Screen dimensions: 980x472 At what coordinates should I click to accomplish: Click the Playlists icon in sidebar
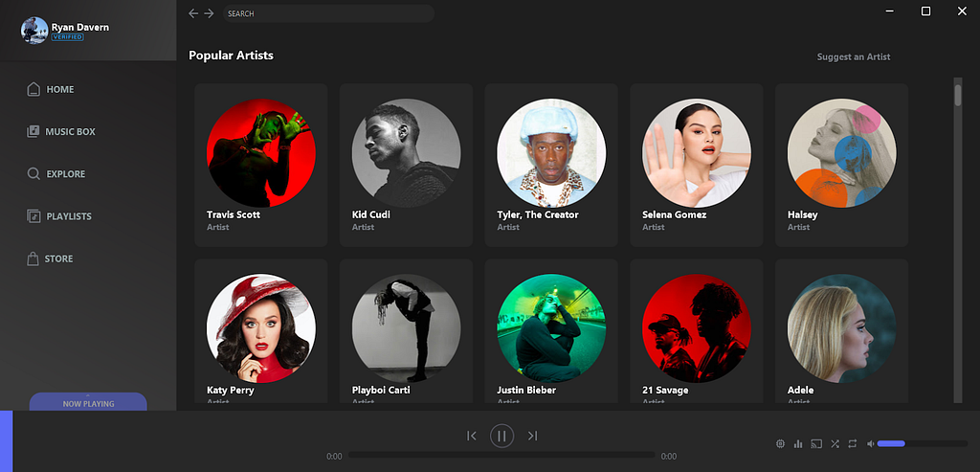coord(33,216)
